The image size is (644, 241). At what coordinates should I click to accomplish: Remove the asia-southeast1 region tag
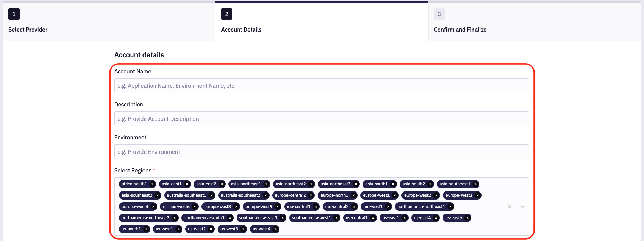pyautogui.click(x=476, y=184)
